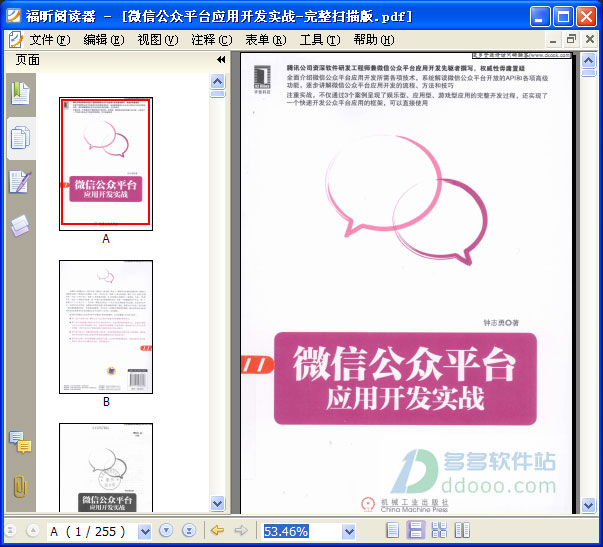
Task: Go to previous page button
Action: pyautogui.click(x=33, y=531)
